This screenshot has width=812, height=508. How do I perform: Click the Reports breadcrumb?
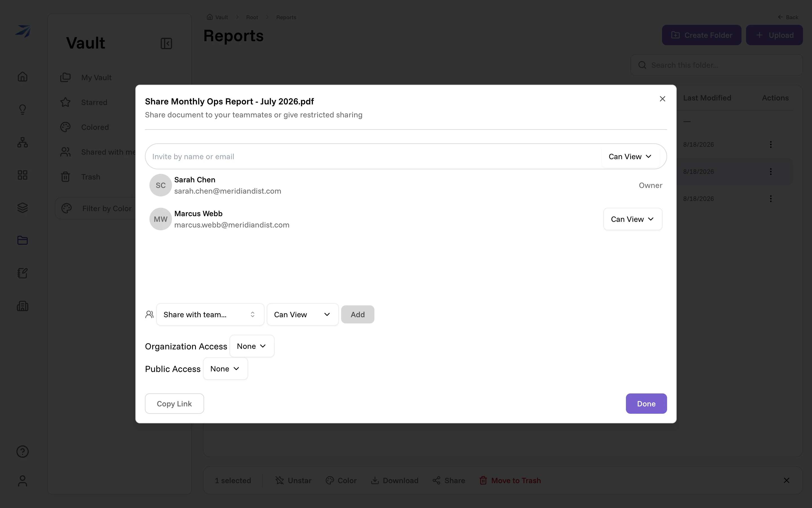point(286,17)
